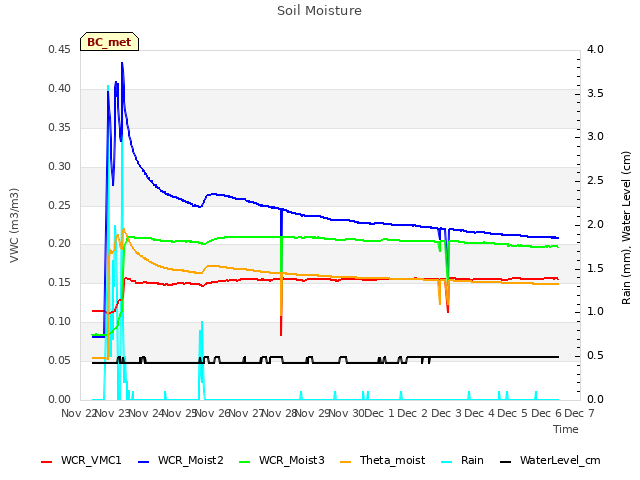This screenshot has width=640, height=480.
Task: Click the highest blue WCR_Moist2 peak
Action: 122,64
